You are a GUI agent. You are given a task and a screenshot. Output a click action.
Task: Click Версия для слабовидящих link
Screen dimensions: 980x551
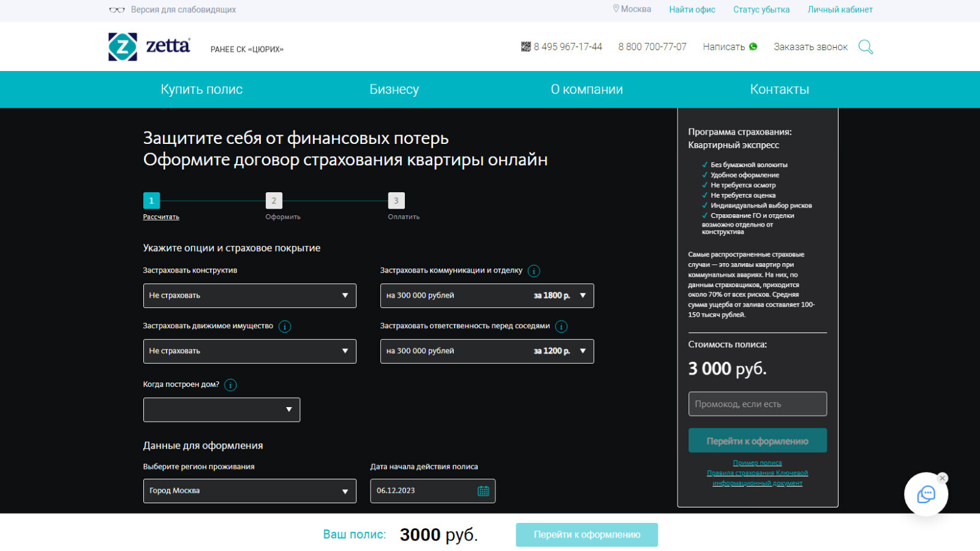point(183,10)
